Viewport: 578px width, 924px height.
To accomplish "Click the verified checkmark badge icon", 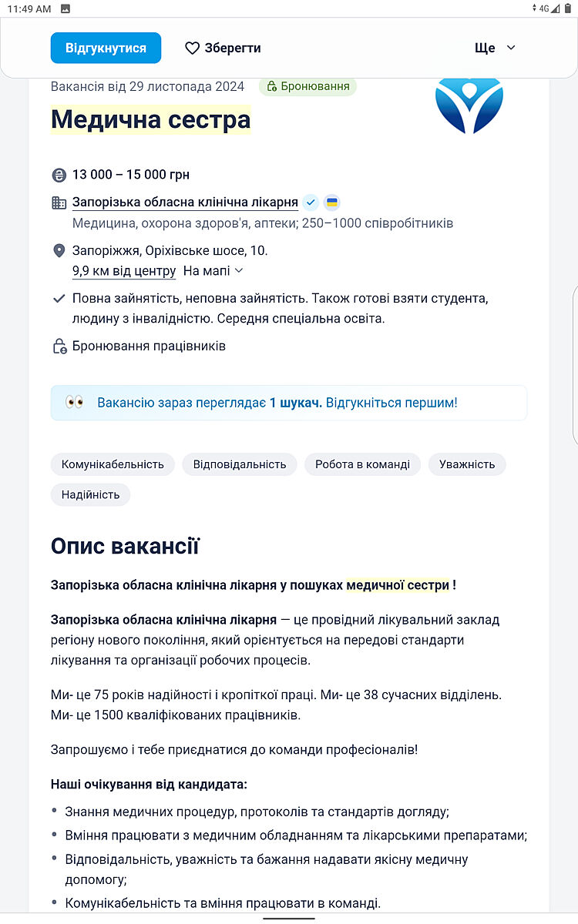I will click(x=311, y=203).
